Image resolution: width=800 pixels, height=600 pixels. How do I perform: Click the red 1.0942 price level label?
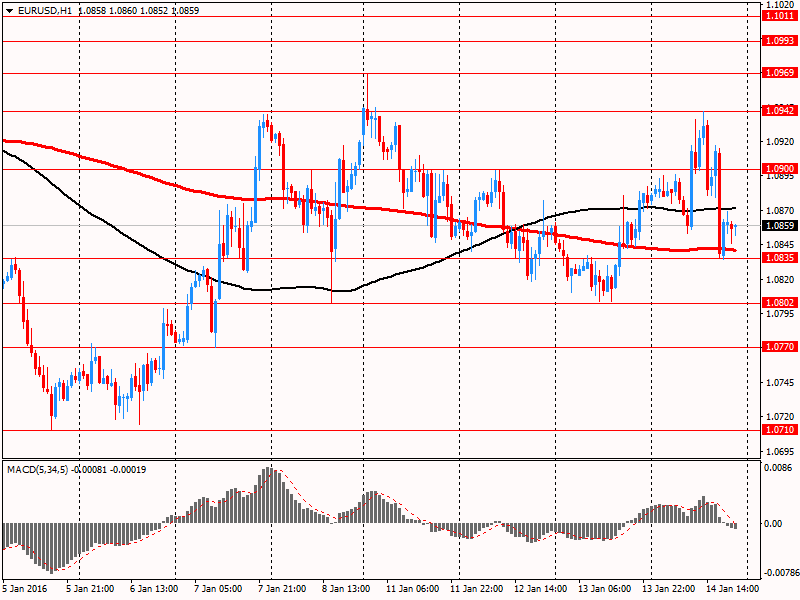[x=779, y=111]
